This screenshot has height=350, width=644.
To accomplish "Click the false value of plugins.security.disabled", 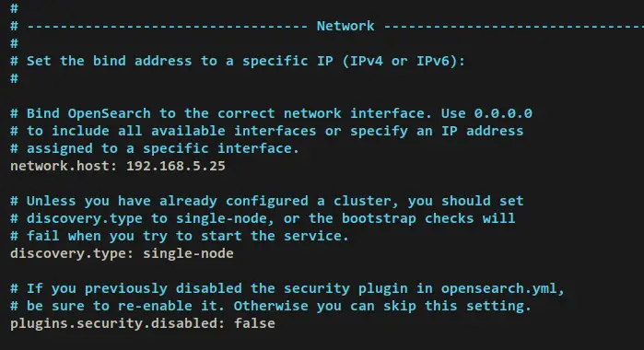I will click(x=254, y=323).
